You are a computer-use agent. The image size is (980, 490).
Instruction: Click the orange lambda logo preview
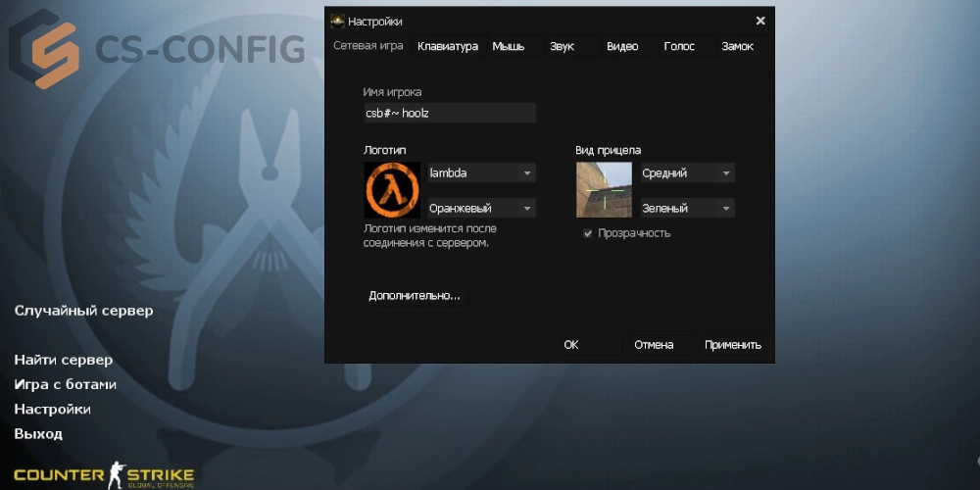click(392, 190)
